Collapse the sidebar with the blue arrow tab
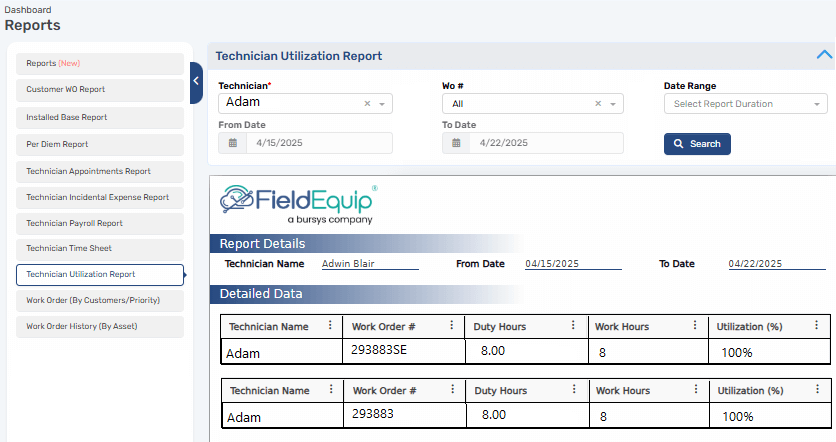Image resolution: width=836 pixels, height=442 pixels. coord(196,82)
